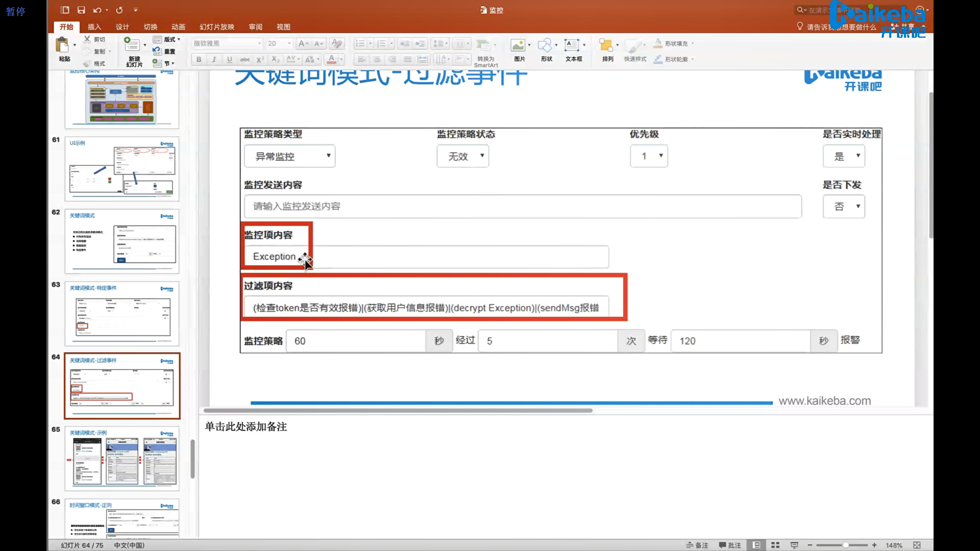The image size is (980, 551).
Task: Click the zoom slider handle
Action: pyautogui.click(x=846, y=545)
